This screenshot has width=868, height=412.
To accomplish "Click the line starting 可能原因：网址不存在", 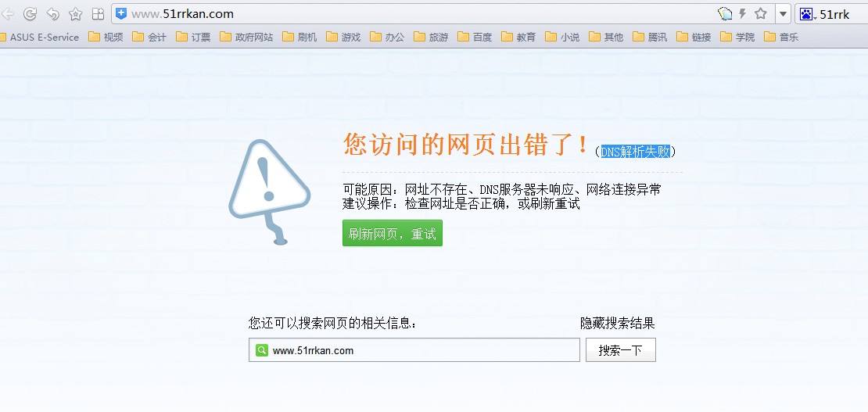I will coord(501,189).
